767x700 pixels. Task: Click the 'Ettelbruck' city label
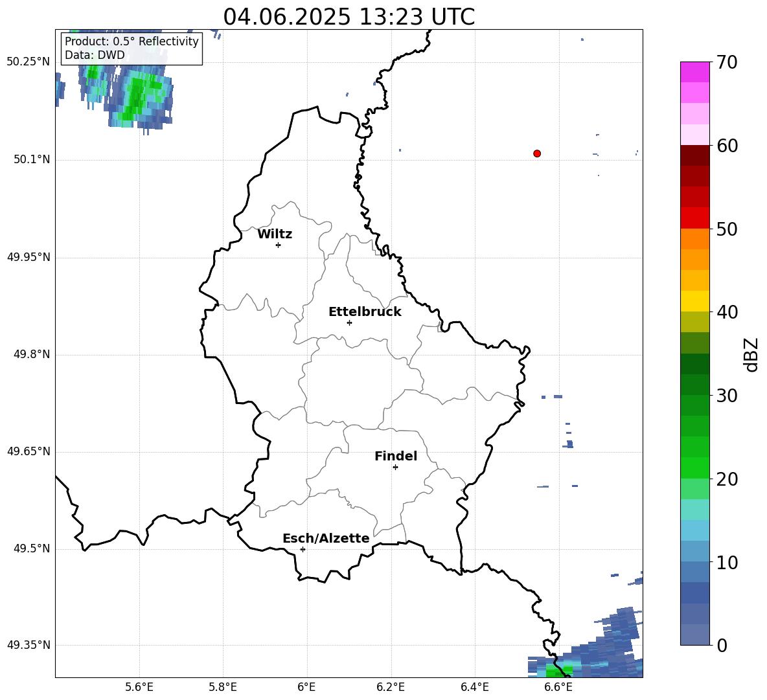[365, 312]
